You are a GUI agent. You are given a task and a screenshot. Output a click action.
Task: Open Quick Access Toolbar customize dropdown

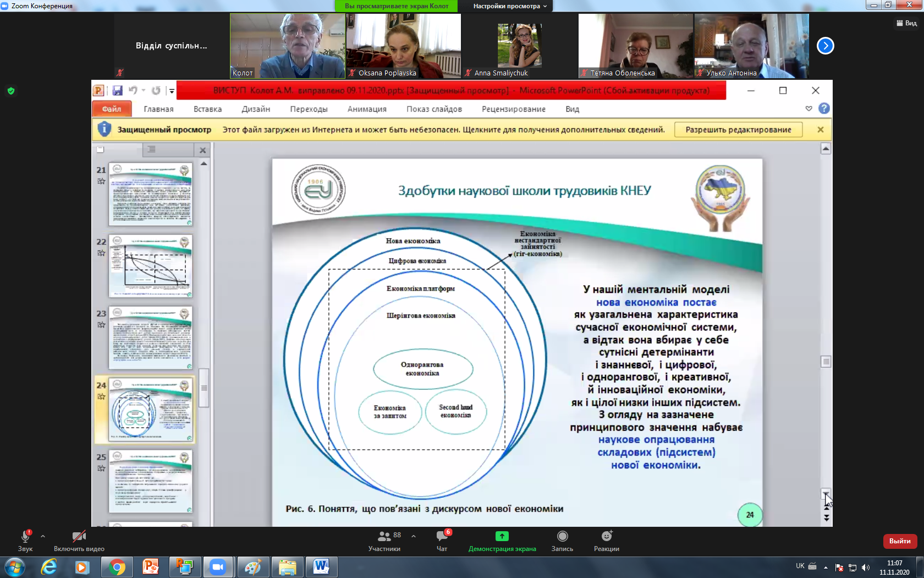click(x=172, y=91)
